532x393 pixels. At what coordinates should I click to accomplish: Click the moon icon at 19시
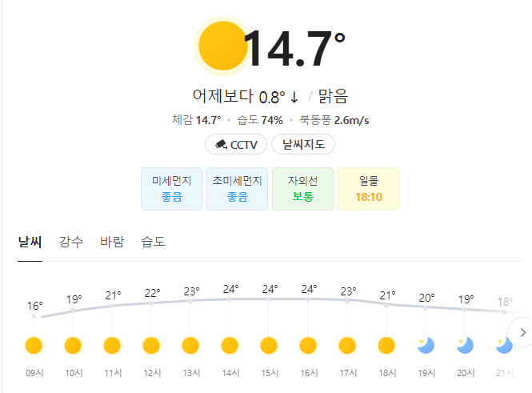tap(426, 346)
